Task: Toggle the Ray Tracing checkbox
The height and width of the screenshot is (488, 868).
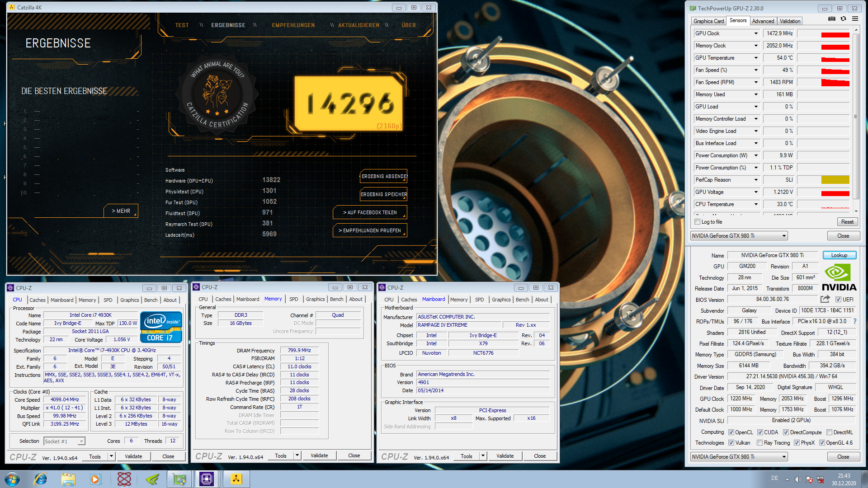Action: point(759,443)
